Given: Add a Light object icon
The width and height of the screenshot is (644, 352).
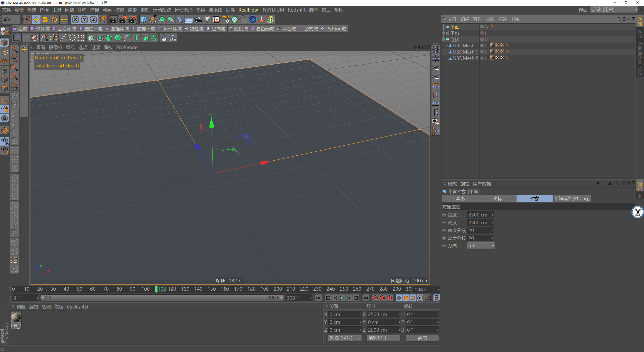Looking at the screenshot, I should pos(207,19).
